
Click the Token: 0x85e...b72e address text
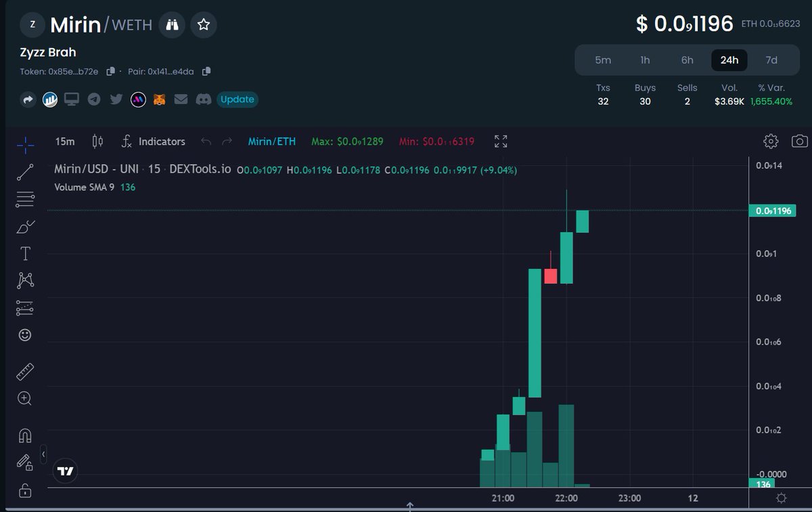60,71
